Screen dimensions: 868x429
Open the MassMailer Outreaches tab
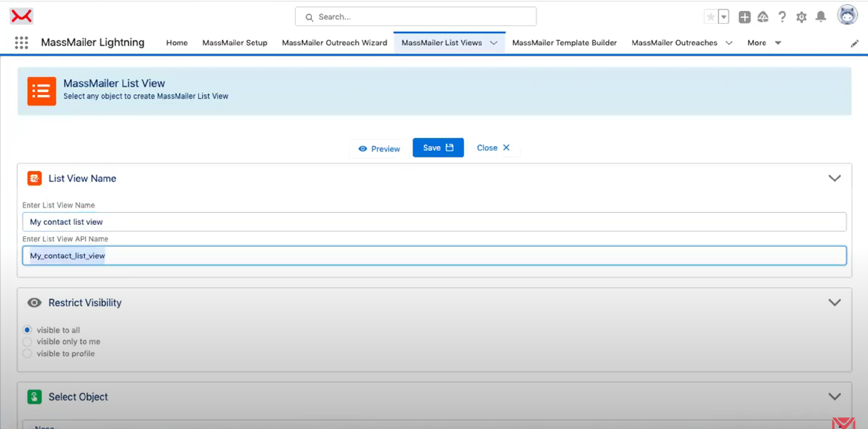point(674,43)
